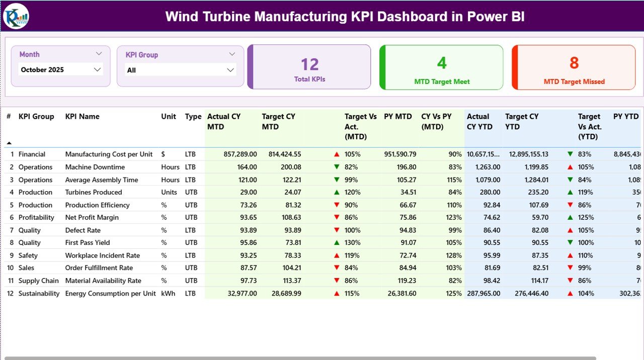Select the Total KPIs card showing 12
The image size is (644, 360).
(309, 66)
